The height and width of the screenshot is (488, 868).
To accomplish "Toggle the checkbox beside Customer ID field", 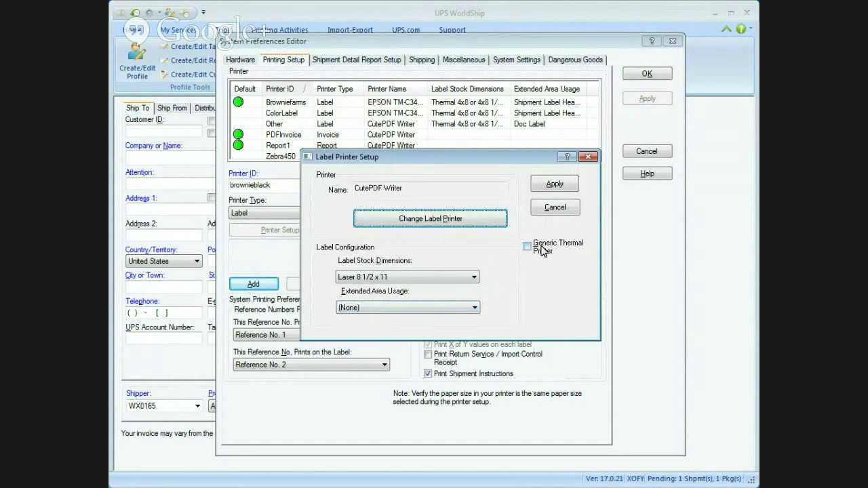I will [x=212, y=121].
